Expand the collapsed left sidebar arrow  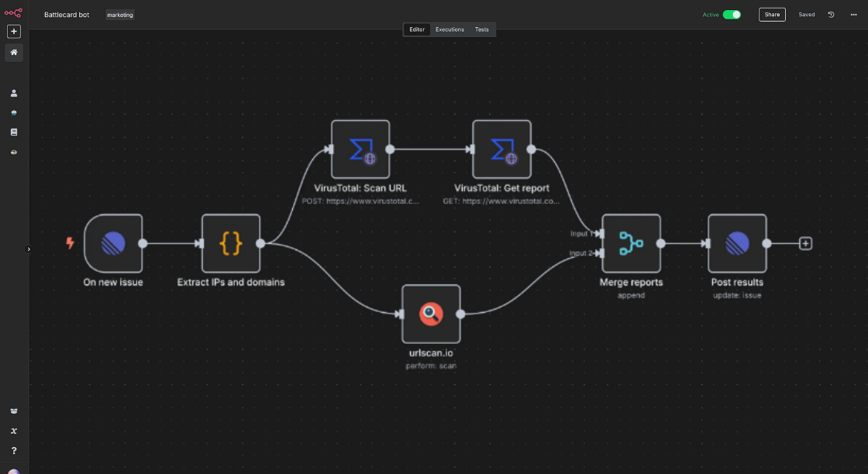29,249
